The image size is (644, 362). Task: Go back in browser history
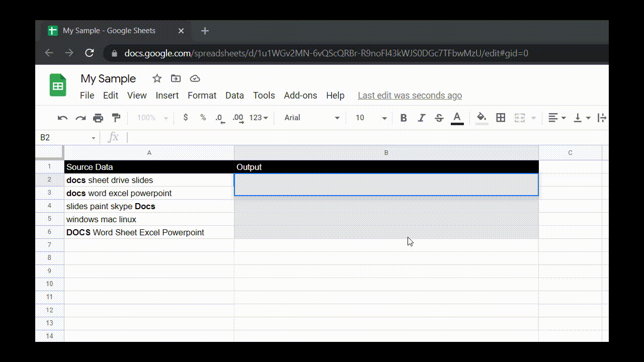49,53
